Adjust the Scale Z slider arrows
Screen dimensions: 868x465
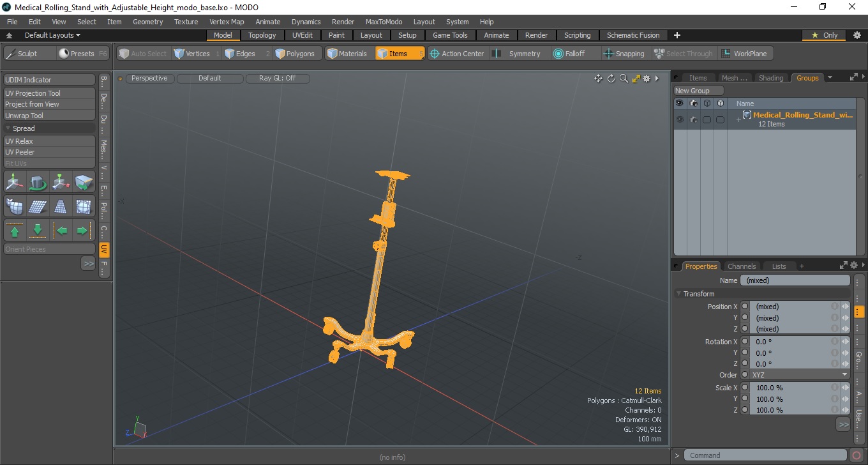click(846, 410)
